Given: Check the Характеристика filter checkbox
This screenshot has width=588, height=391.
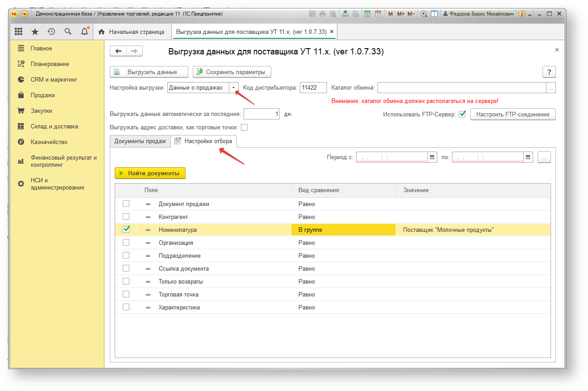Looking at the screenshot, I should (x=126, y=307).
